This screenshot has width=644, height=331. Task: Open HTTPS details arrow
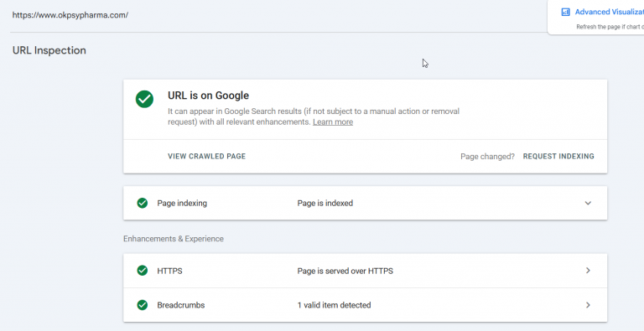(x=588, y=271)
